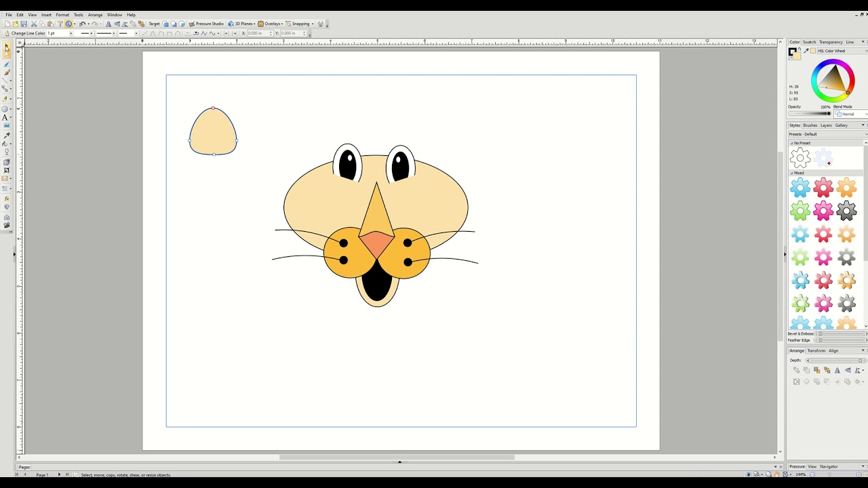Select the Artistic Text tool

coord(5,117)
